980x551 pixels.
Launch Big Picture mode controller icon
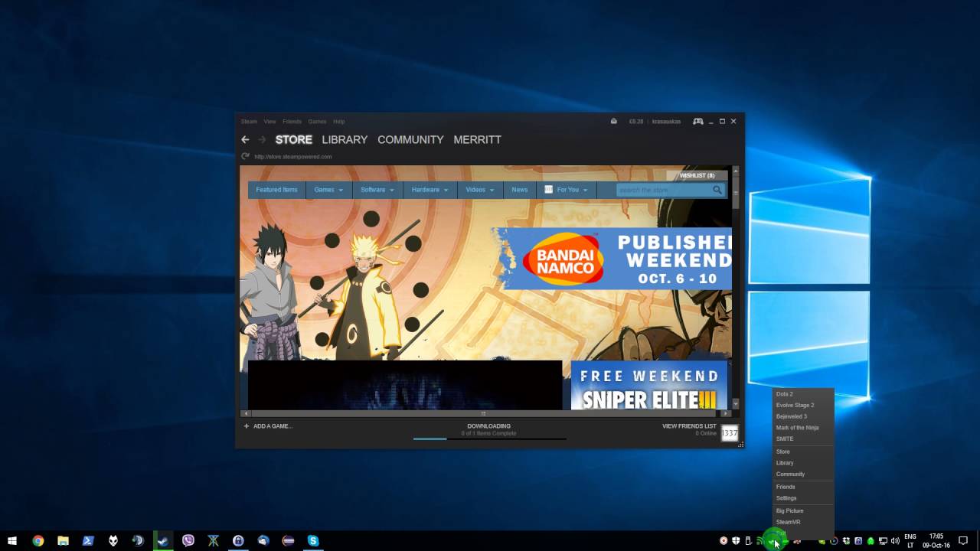click(x=698, y=121)
